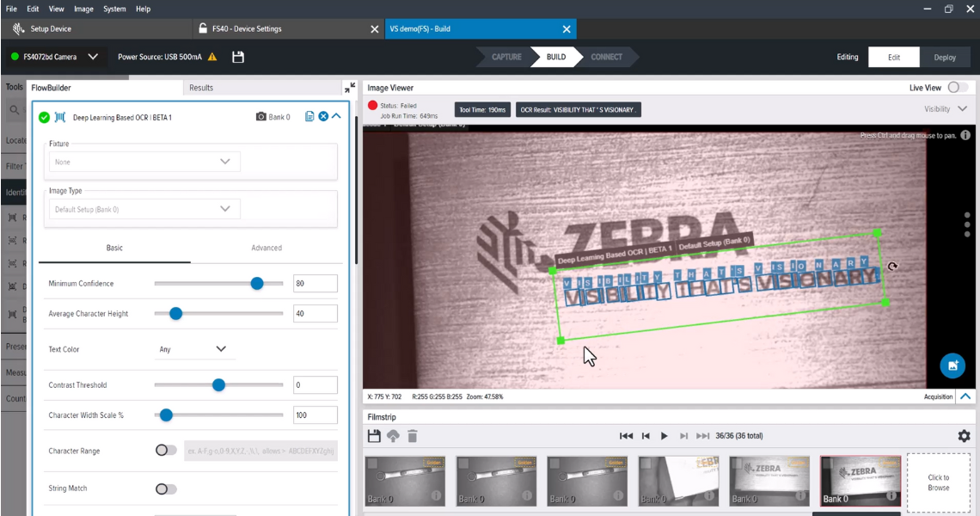
Task: Click the Character Width Scale slider handle
Action: coord(166,415)
